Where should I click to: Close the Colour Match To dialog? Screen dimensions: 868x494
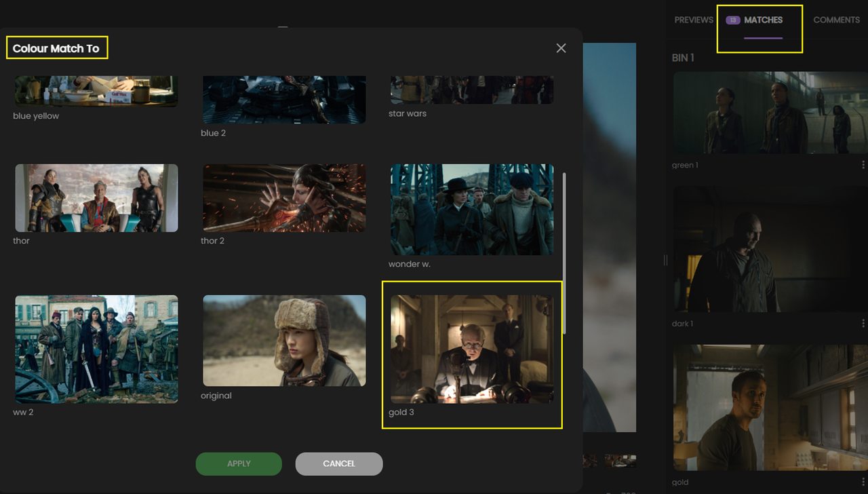pyautogui.click(x=561, y=48)
